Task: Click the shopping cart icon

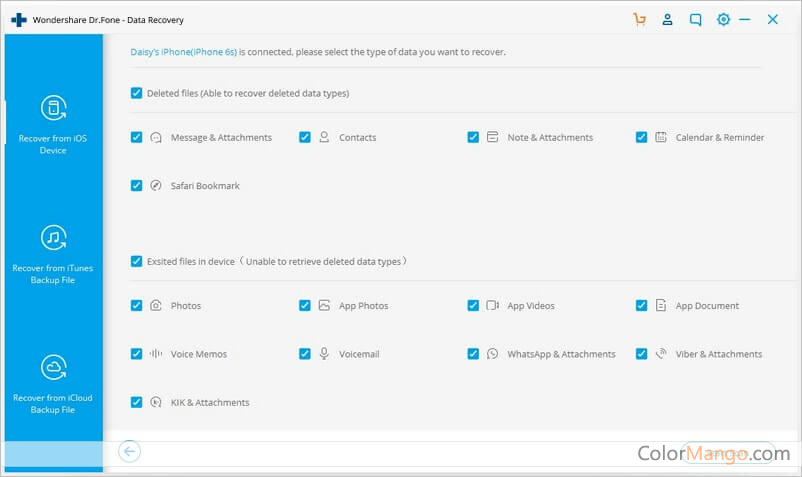Action: (x=640, y=19)
